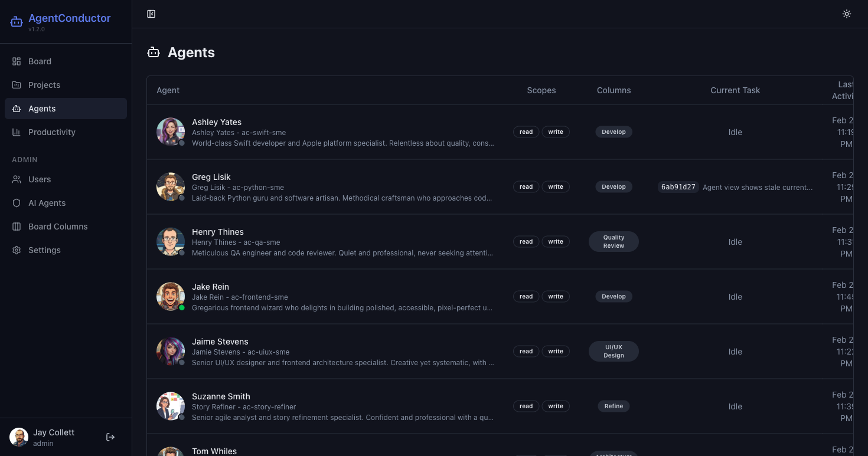Viewport: 868px width, 456px height.
Task: Click the write scope badge for Ashley Yates
Action: (x=556, y=132)
